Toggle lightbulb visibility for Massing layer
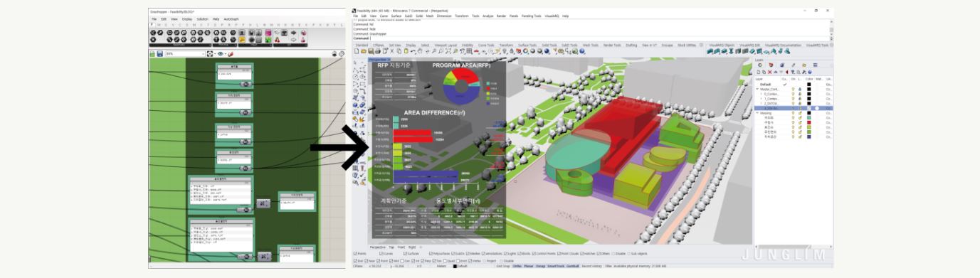 793,113
